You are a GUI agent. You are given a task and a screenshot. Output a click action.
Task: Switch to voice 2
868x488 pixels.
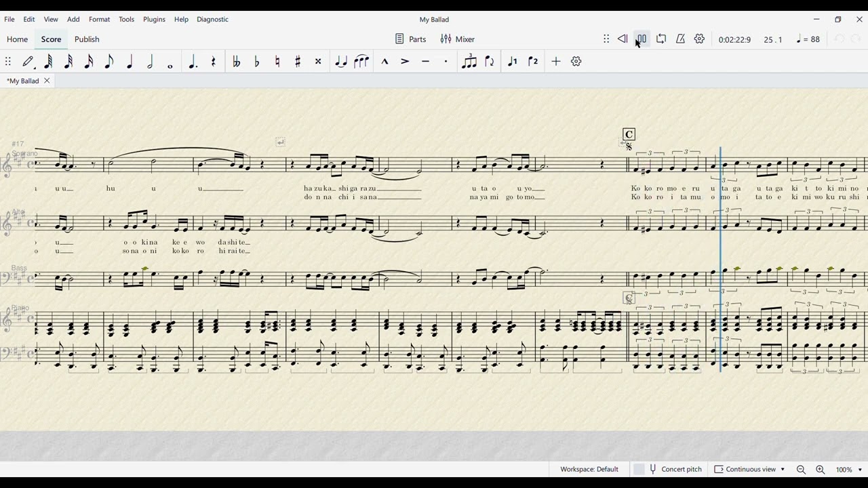pos(533,62)
